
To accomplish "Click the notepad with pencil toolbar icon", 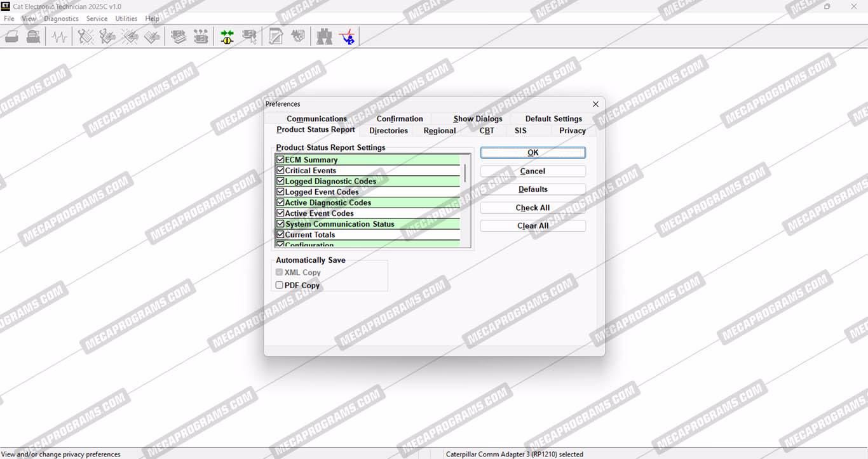I will [275, 37].
